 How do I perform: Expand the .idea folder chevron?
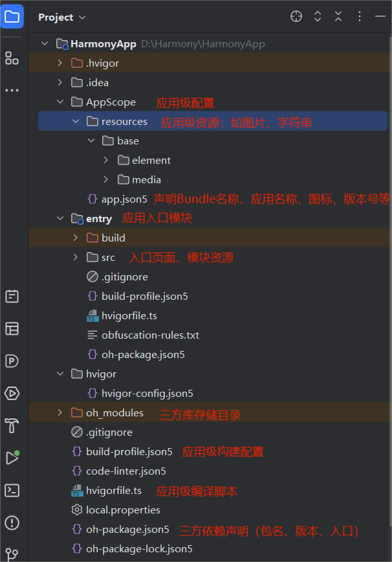point(60,82)
